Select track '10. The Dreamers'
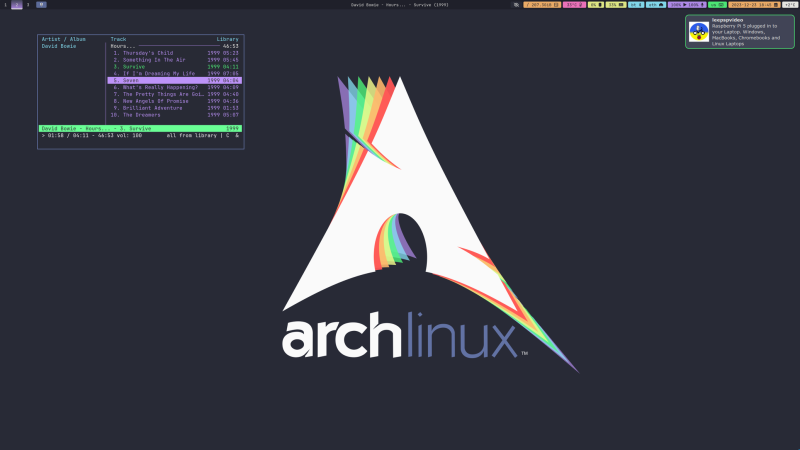 174,115
